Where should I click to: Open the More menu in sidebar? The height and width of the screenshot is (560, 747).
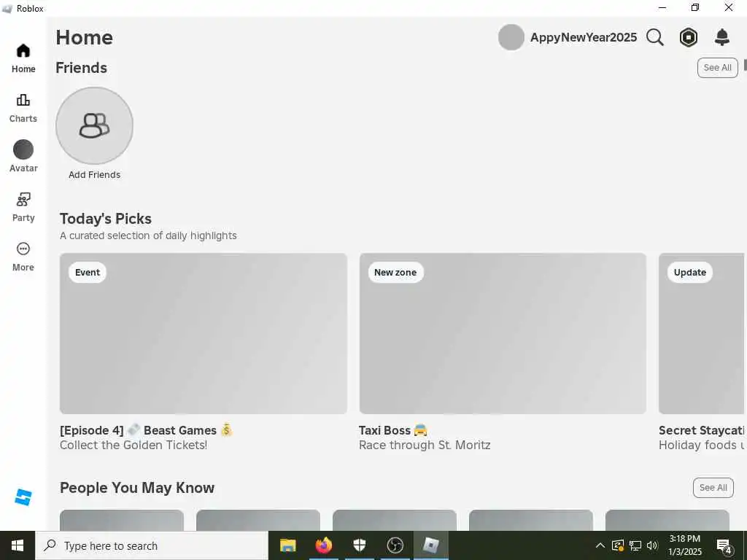[x=23, y=249]
